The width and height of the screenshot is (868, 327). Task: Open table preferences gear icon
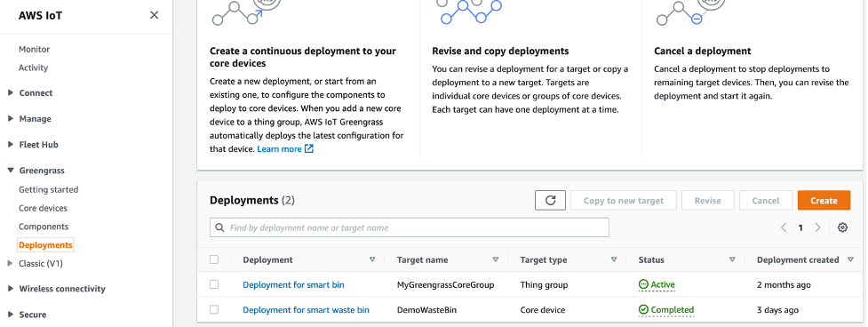tap(842, 227)
